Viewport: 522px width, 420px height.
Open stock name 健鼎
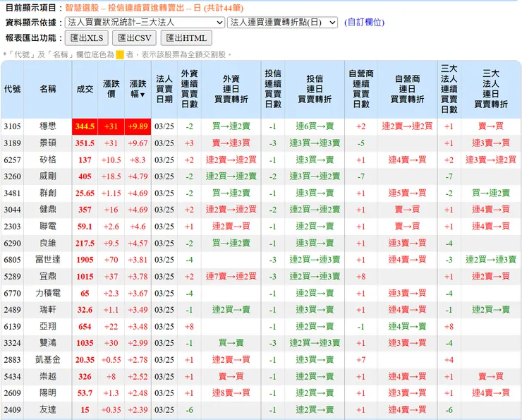[47, 210]
